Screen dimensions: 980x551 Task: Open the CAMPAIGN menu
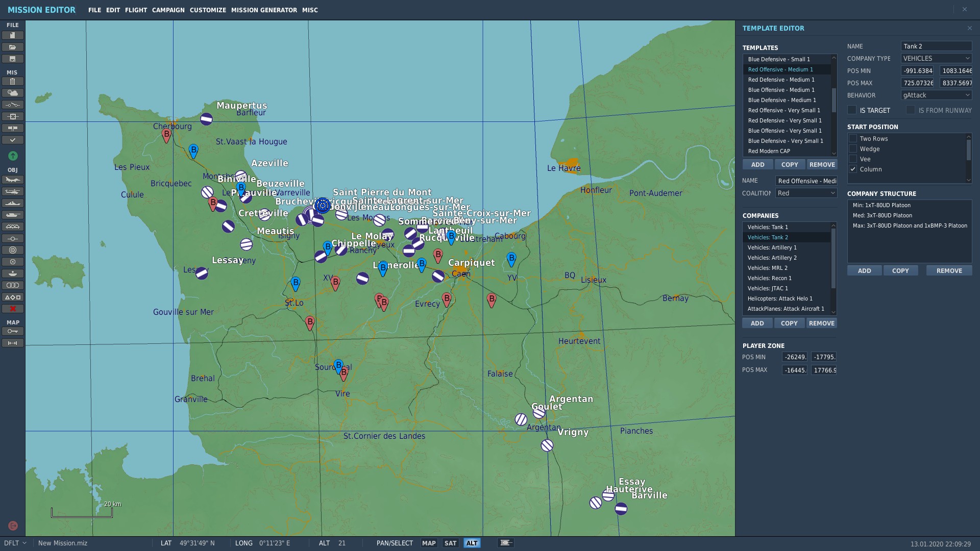click(x=168, y=10)
